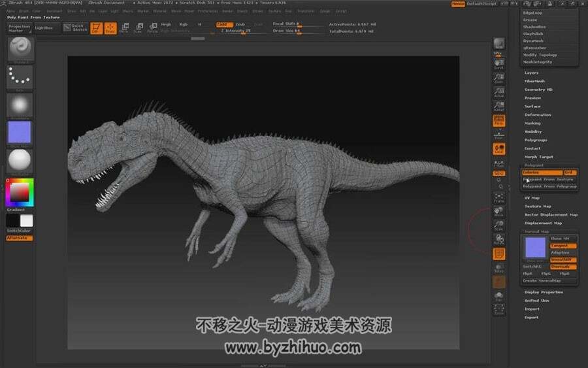Image resolution: width=588 pixels, height=368 pixels.
Task: Click the Export button
Action: tap(531, 318)
